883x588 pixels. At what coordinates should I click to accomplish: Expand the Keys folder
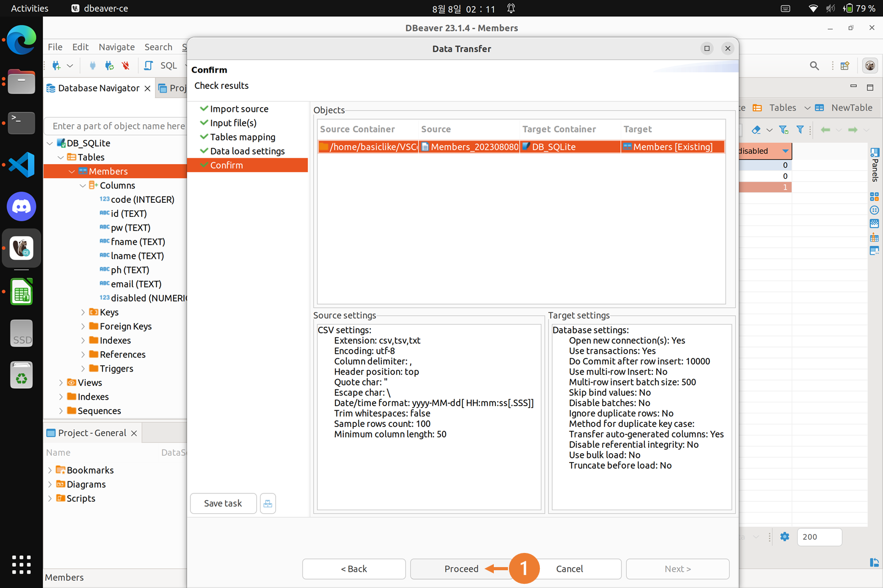coord(83,313)
